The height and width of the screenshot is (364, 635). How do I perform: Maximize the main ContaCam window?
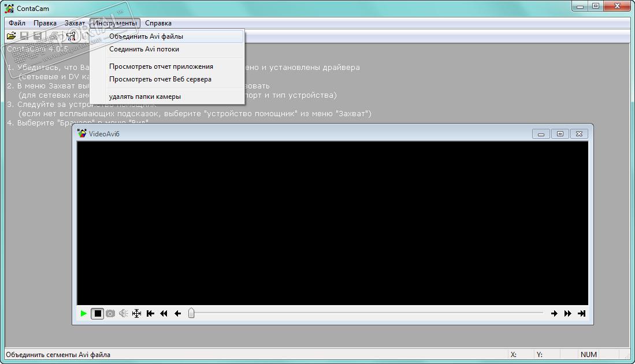[596, 6]
